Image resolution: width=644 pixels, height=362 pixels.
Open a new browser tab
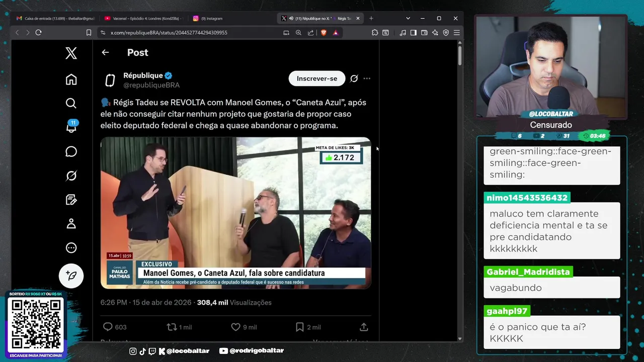click(x=371, y=18)
